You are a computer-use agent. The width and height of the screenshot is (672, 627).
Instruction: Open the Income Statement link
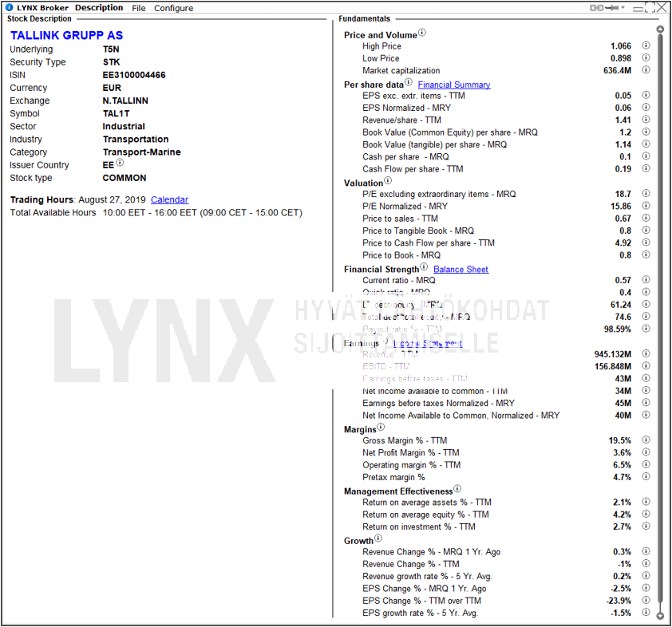(427, 344)
